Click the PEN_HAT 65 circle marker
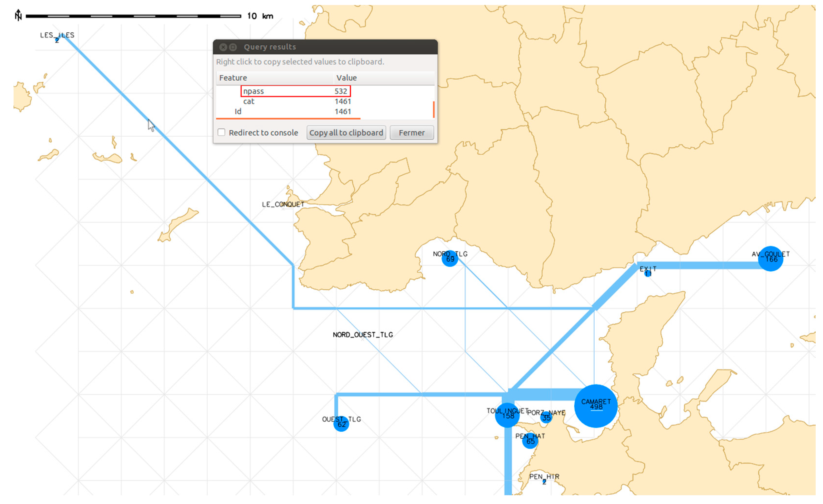The width and height of the screenshot is (823, 504). tap(530, 441)
